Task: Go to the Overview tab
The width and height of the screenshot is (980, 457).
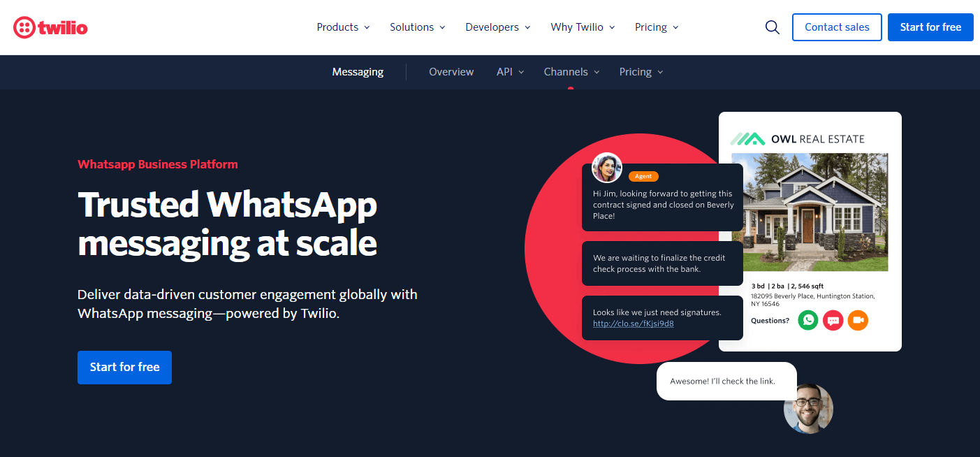Action: [x=451, y=72]
